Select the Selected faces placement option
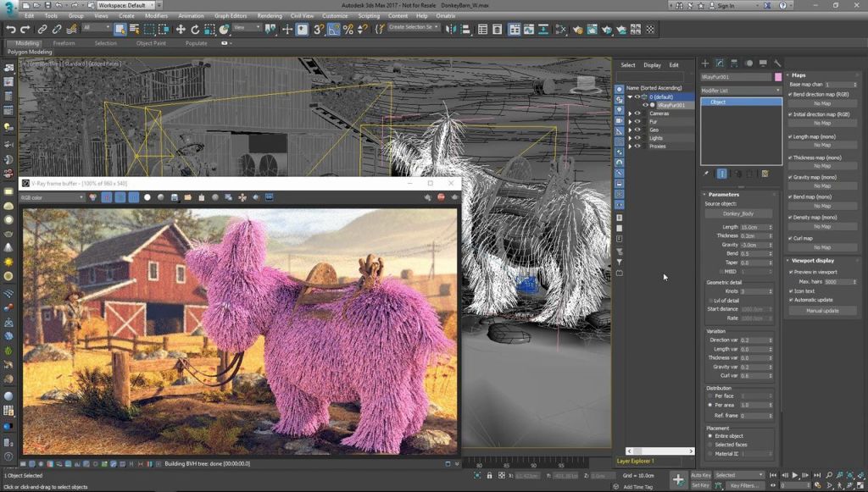 pyautogui.click(x=710, y=445)
